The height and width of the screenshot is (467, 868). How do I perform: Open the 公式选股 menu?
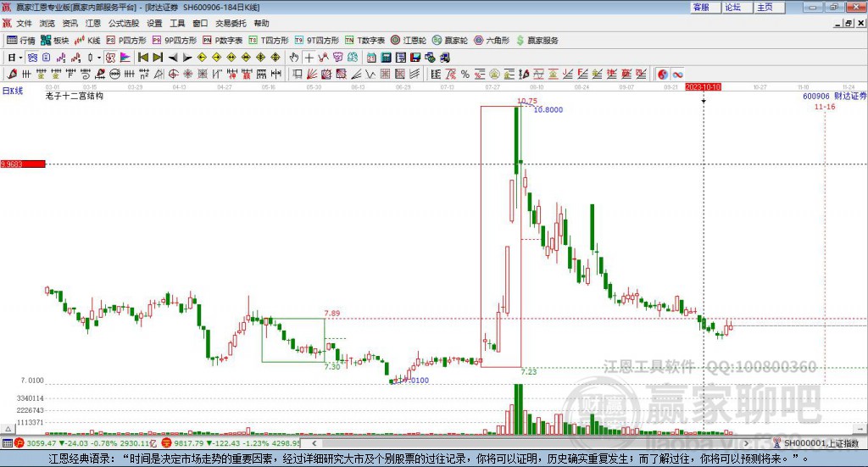pyautogui.click(x=123, y=23)
